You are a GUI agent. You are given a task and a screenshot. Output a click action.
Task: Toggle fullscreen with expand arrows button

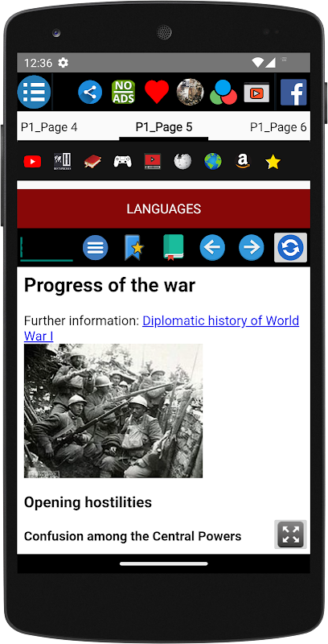[x=291, y=535]
